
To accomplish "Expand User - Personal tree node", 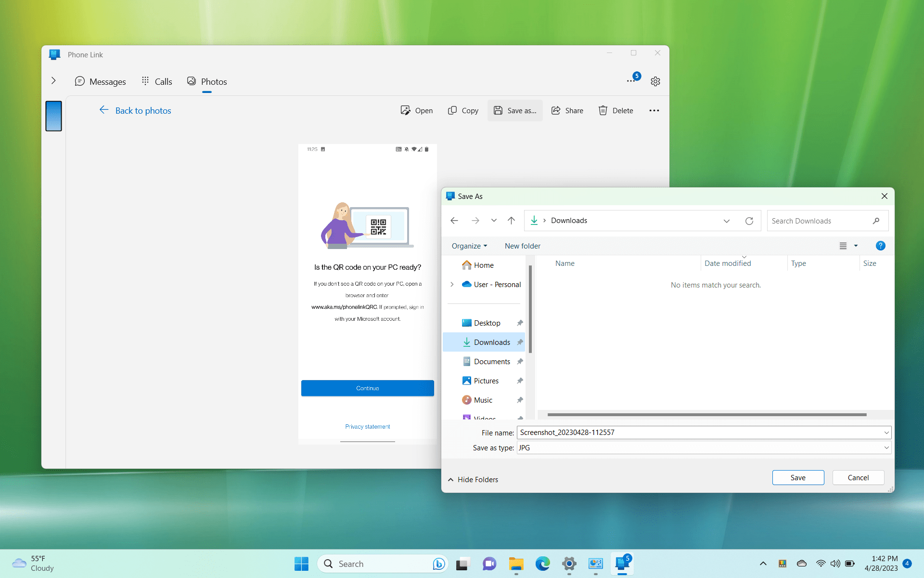I will (x=452, y=284).
